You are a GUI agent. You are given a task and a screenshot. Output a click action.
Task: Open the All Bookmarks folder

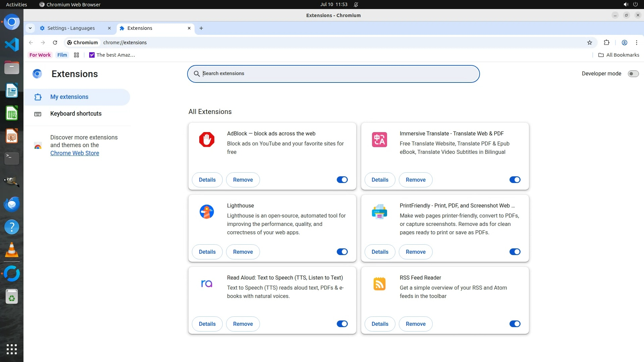coord(619,55)
